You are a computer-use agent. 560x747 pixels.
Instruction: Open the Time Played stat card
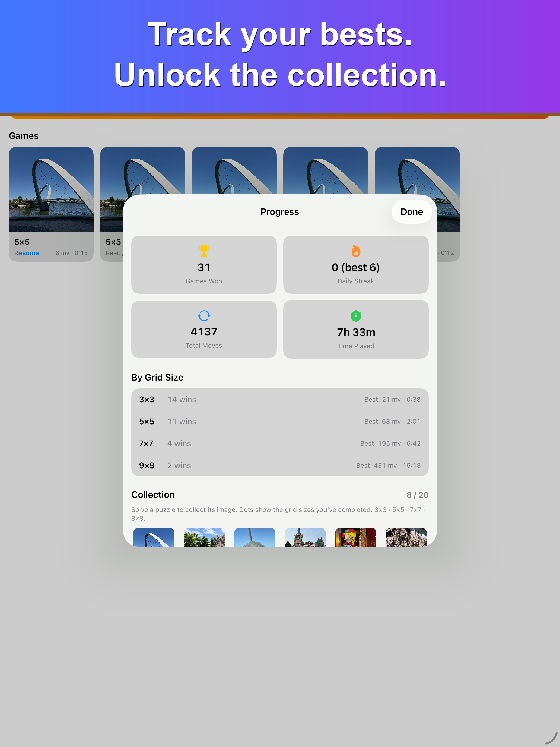tap(356, 329)
